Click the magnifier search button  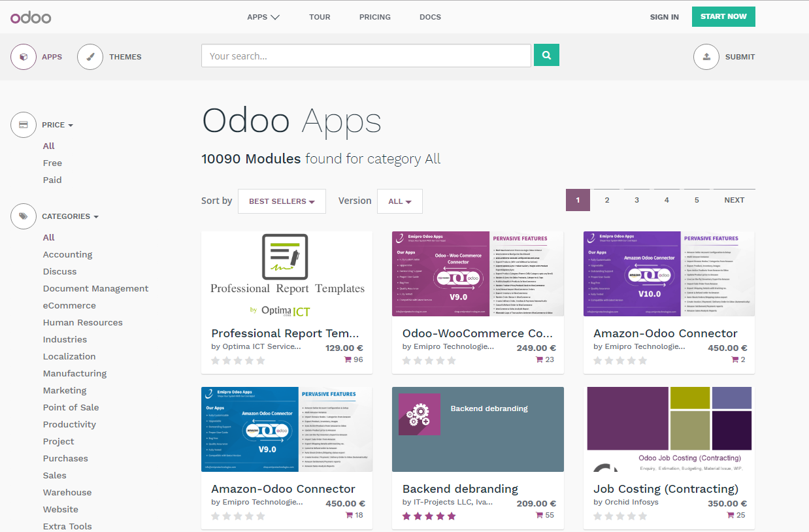pyautogui.click(x=546, y=56)
